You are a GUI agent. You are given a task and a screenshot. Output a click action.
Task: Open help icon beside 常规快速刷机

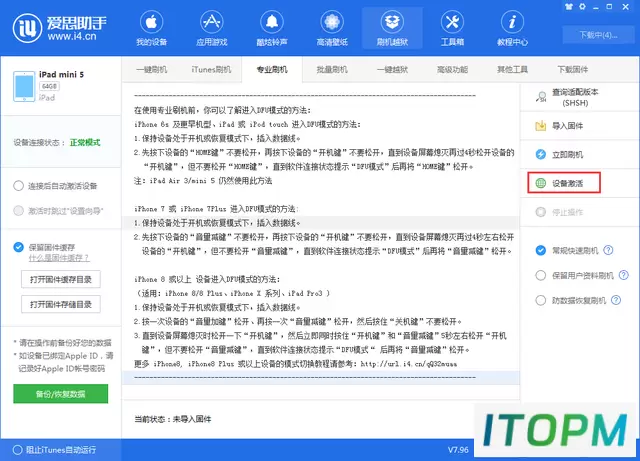click(x=608, y=250)
